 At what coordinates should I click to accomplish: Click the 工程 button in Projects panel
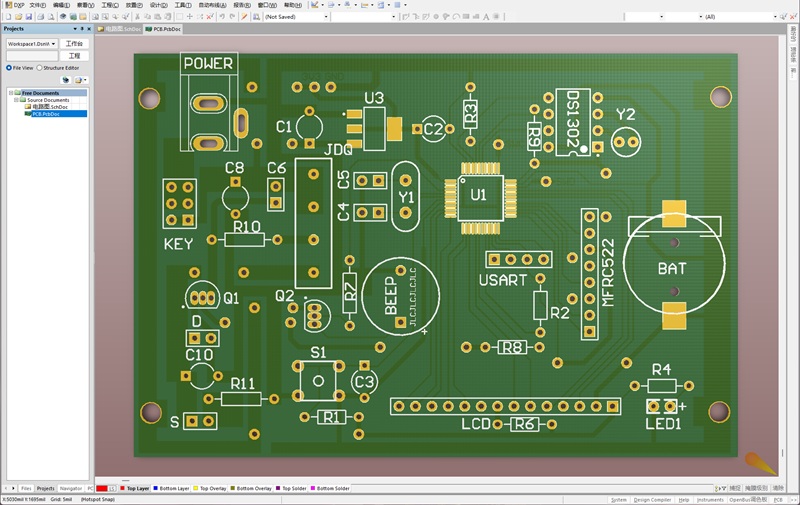74,56
